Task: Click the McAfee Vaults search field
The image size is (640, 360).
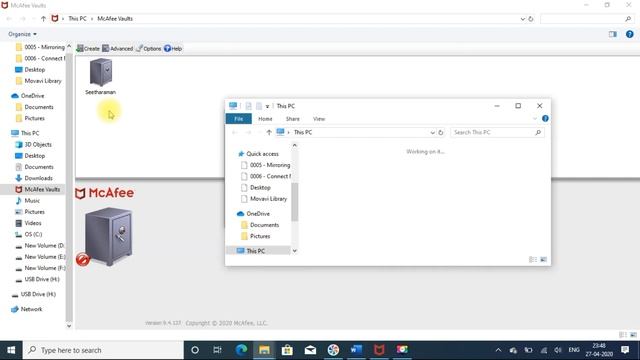Action: 587,19
